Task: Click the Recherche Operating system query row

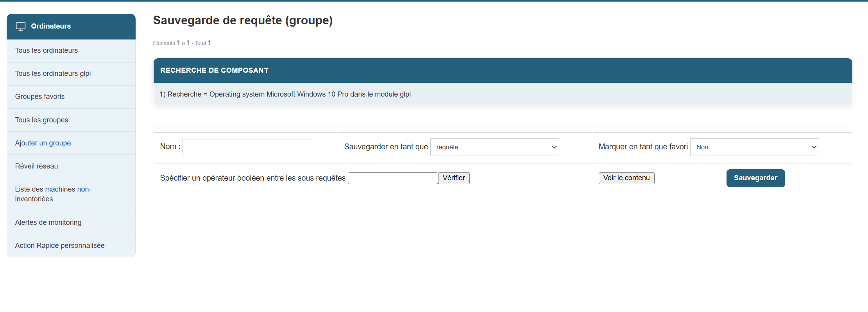Action: tap(285, 94)
